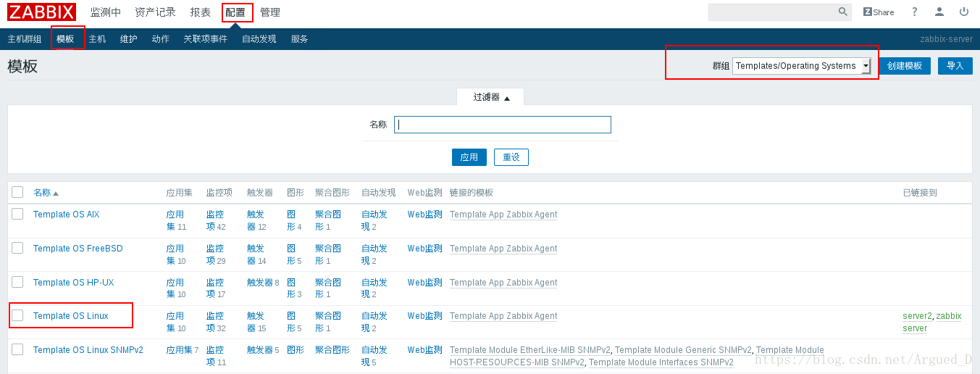
Task: Click the 重设 filter button
Action: [x=511, y=157]
